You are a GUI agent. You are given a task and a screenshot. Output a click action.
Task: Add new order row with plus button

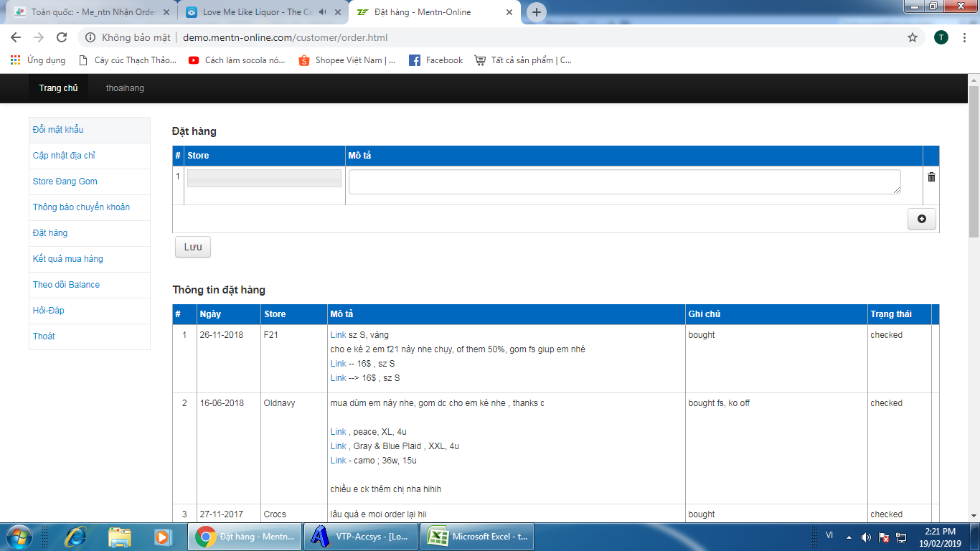[921, 219]
